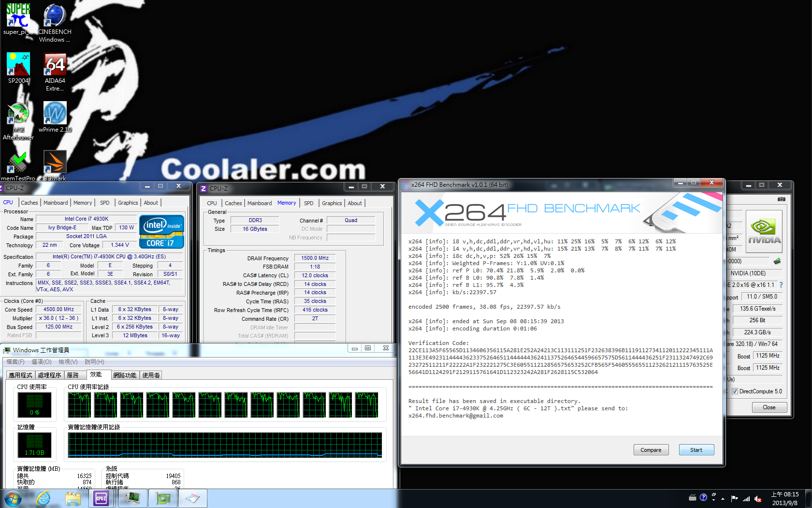Open the super_pi desktop shortcut
The width and height of the screenshot is (812, 508).
coord(18,19)
